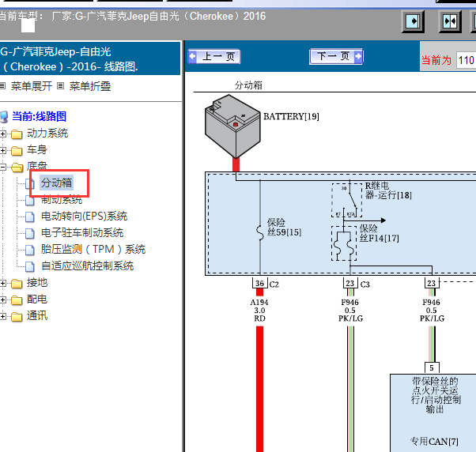Click the BATTERY[19] label
The height and width of the screenshot is (452, 476).
[x=291, y=116]
